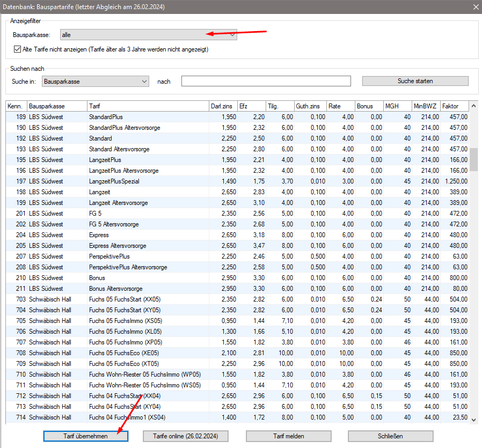482x448 pixels.
Task: Sort by the "Rate" column header
Action: [341, 106]
